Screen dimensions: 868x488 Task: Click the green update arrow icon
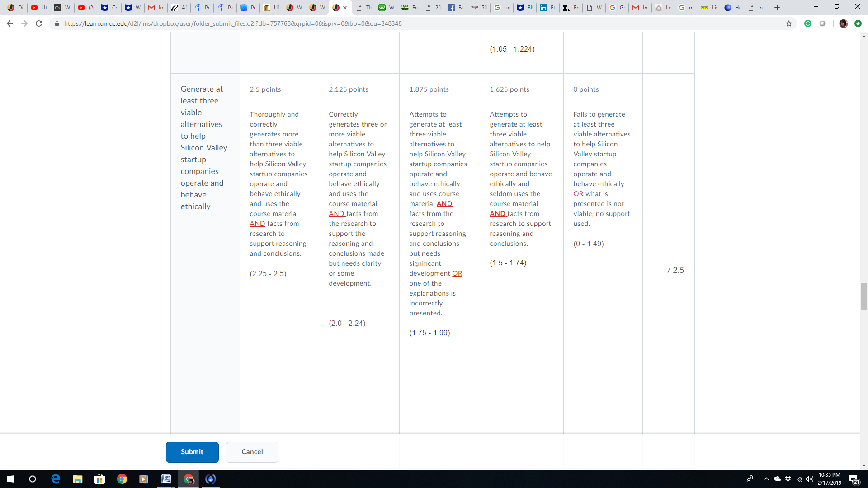tap(858, 23)
